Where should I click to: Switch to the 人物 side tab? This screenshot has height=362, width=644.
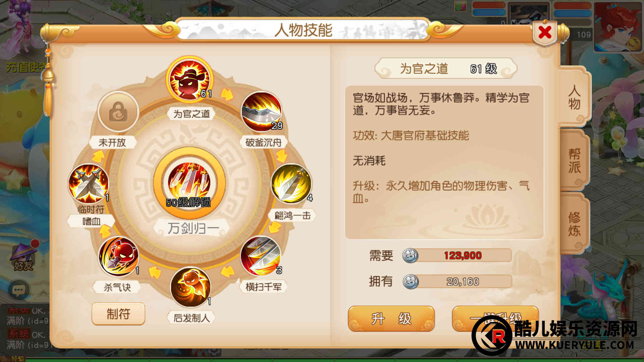[x=575, y=97]
